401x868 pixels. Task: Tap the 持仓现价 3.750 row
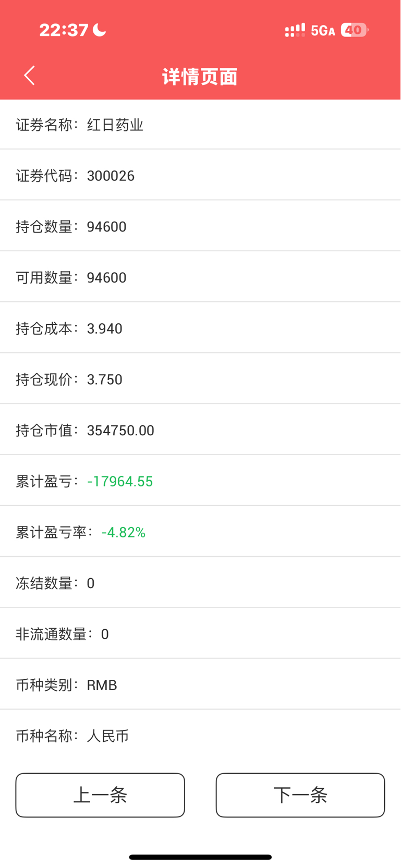[x=200, y=379]
